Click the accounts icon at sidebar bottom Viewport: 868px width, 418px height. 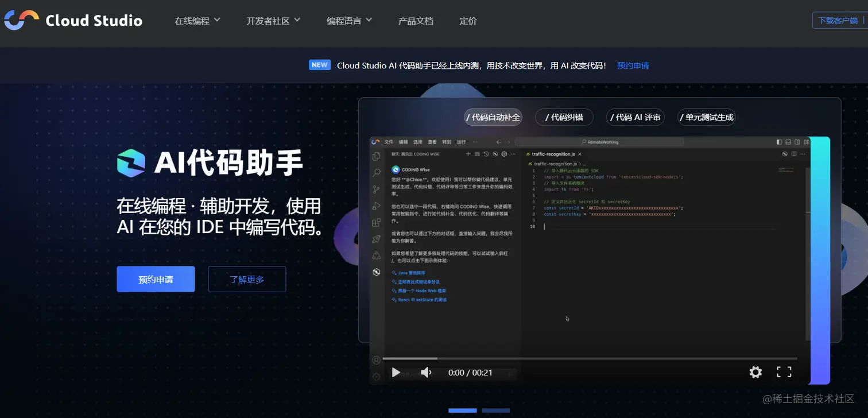point(376,360)
